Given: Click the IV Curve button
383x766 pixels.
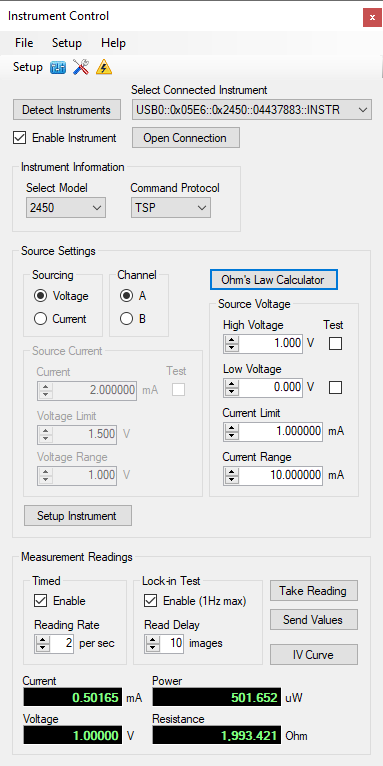Looking at the screenshot, I should (x=314, y=655).
